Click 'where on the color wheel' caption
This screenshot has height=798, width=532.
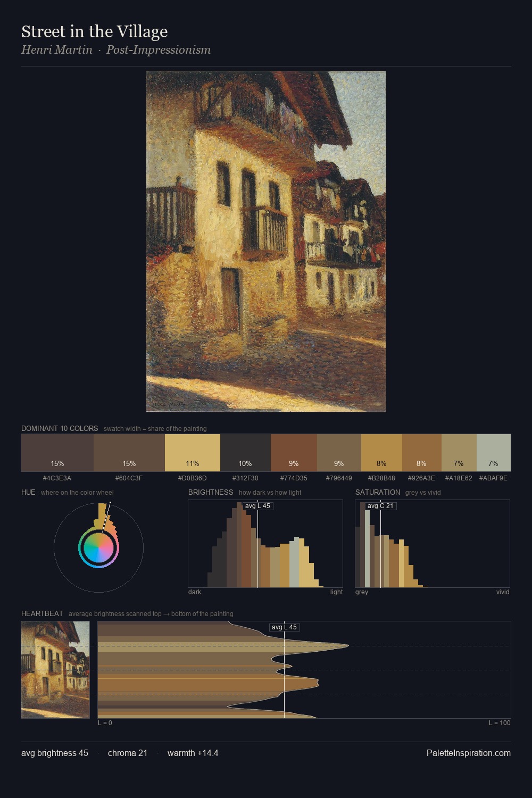[x=77, y=493]
